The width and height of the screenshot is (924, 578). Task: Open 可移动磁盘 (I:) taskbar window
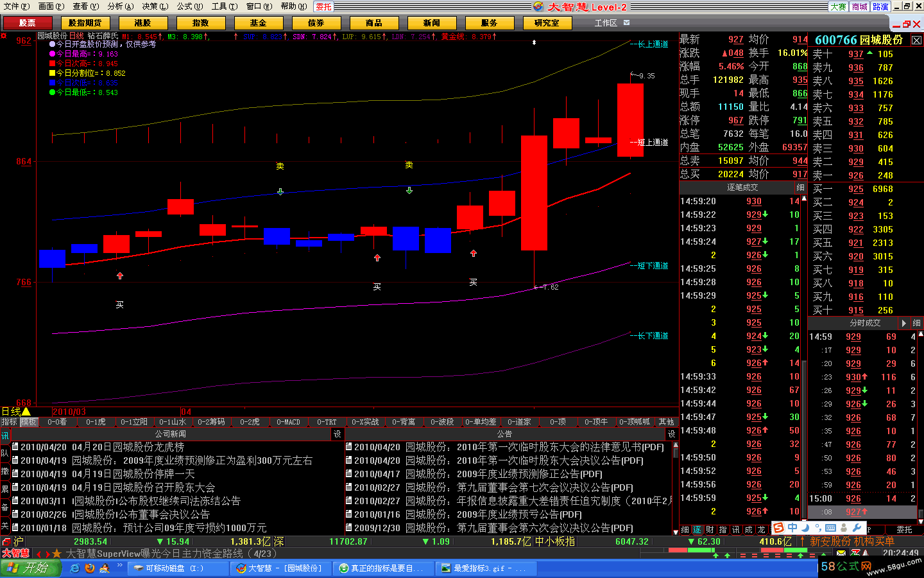point(177,568)
